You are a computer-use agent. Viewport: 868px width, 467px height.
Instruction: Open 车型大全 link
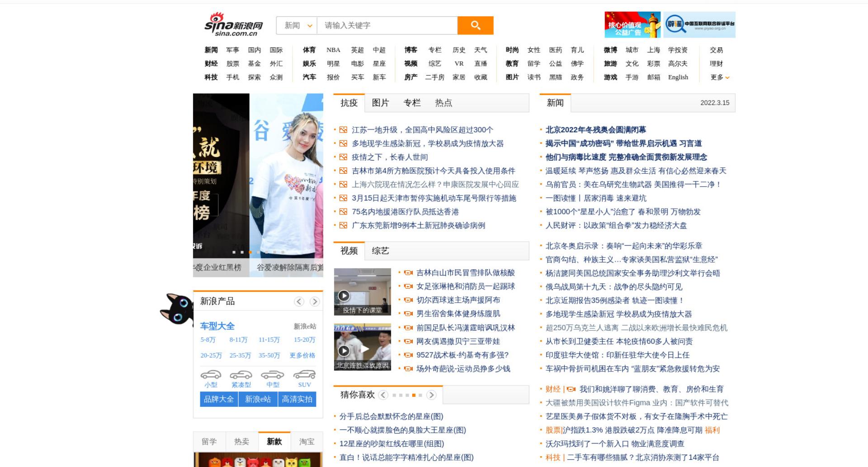point(217,326)
